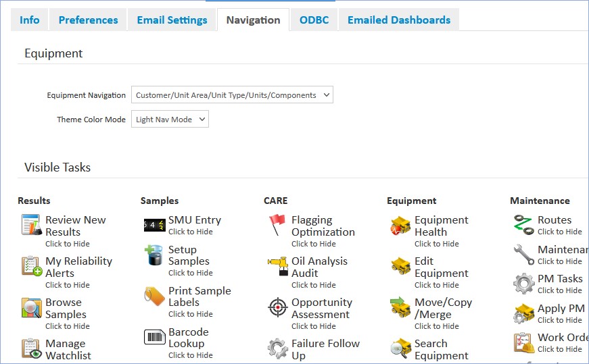Toggle visibility of Edit Equipment task
Viewport: 589px width, 364px height.
pos(436,285)
